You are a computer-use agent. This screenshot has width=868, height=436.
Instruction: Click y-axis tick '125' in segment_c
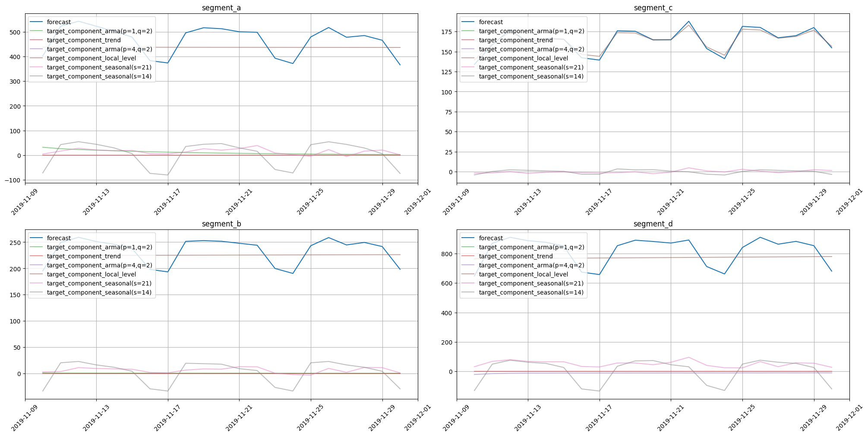[x=448, y=72]
